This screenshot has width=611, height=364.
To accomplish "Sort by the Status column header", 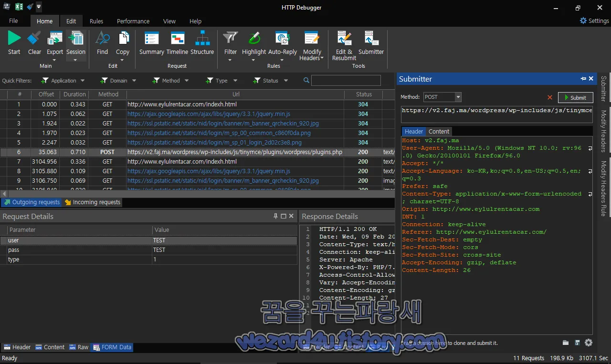I will (363, 94).
